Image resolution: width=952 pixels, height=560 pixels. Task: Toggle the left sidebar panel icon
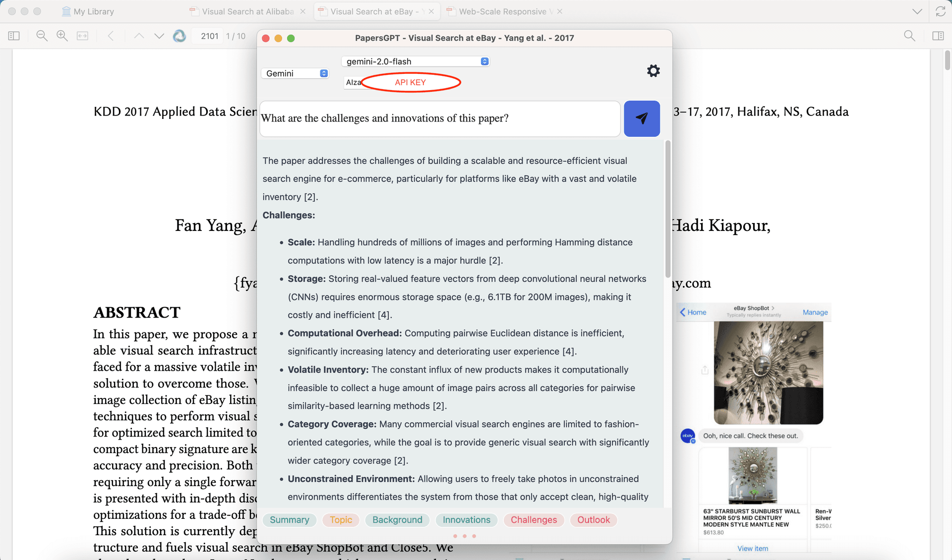click(14, 36)
